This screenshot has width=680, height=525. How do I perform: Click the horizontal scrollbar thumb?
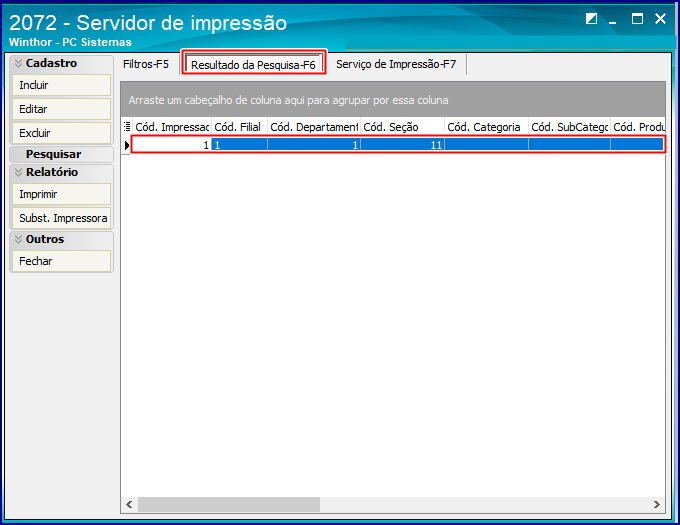[x=229, y=504]
